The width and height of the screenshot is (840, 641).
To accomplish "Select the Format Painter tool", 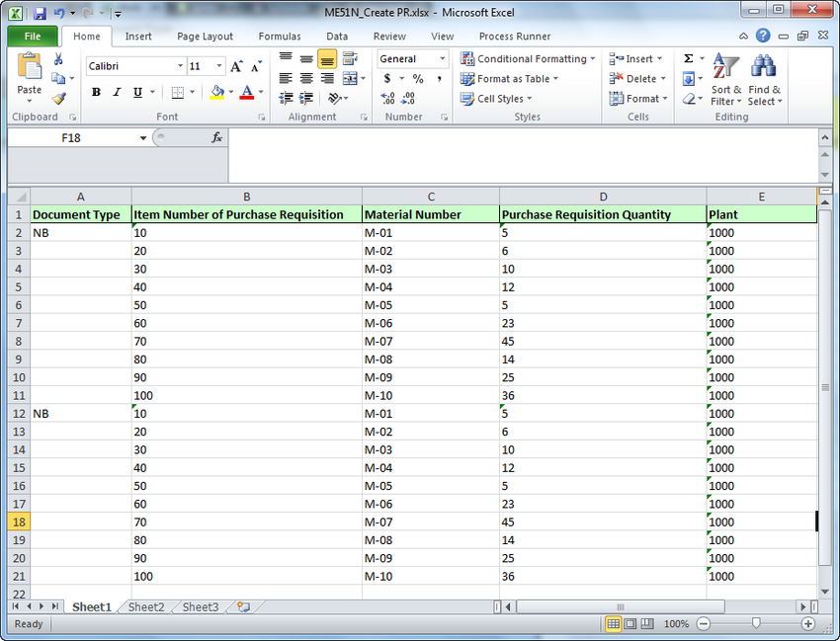I will tap(57, 99).
